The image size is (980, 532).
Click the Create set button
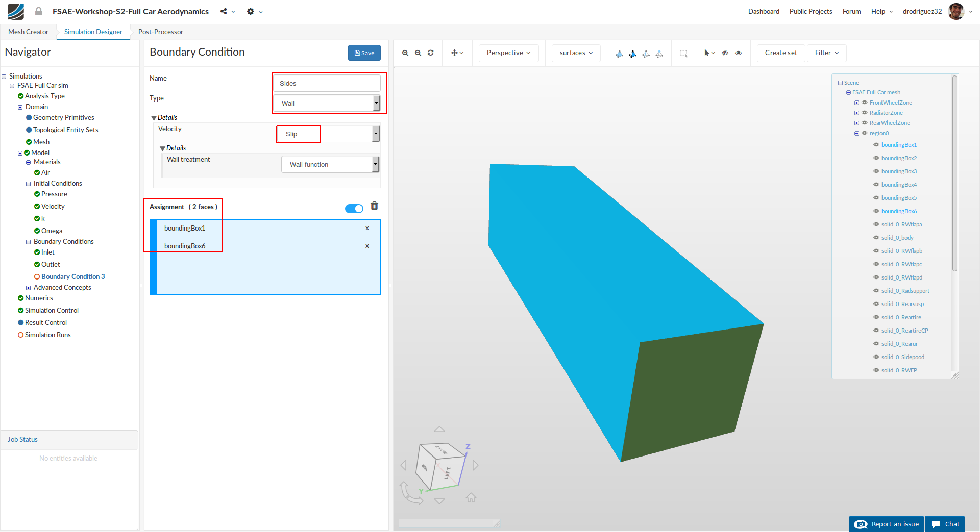point(781,53)
